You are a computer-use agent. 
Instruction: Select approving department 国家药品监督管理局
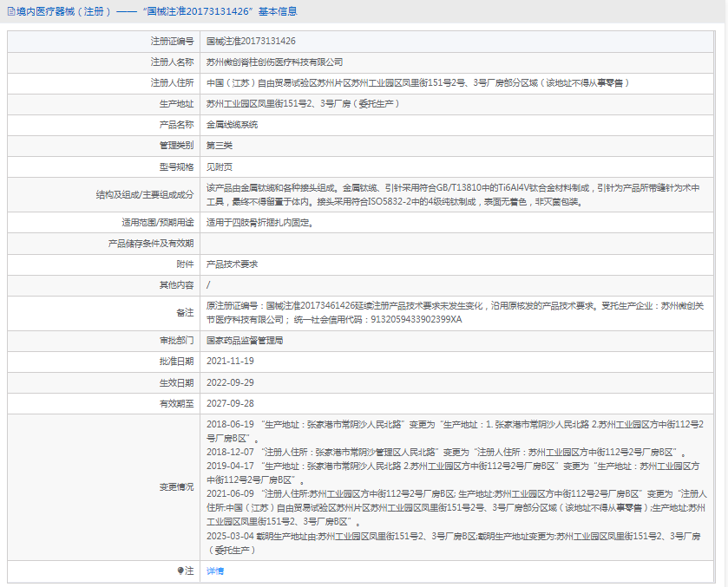(x=245, y=341)
